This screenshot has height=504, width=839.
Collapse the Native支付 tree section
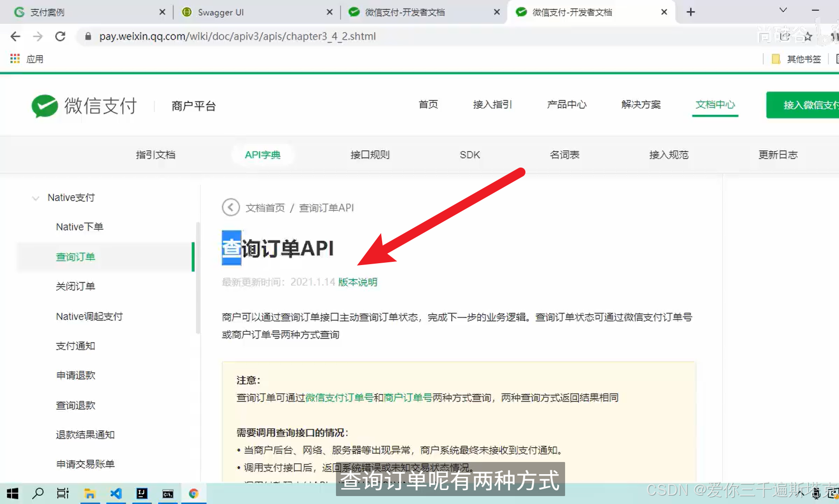click(x=35, y=198)
